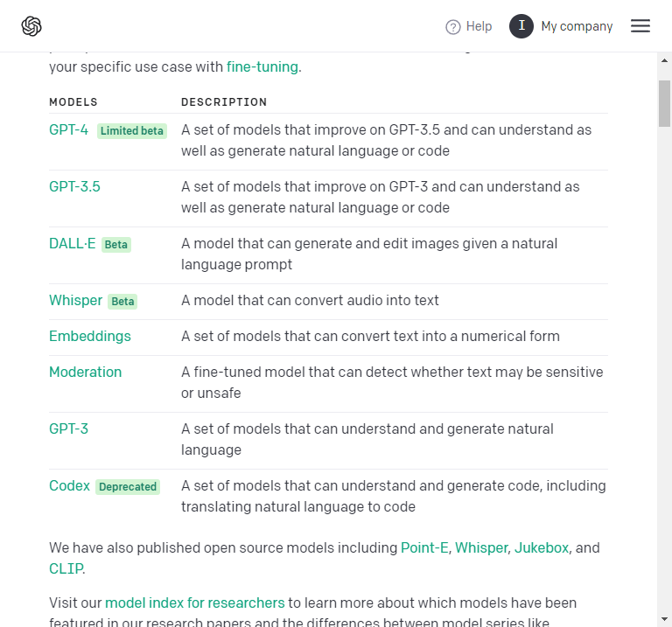Follow the fine-tuning link
This screenshot has width=672, height=627.
(262, 66)
